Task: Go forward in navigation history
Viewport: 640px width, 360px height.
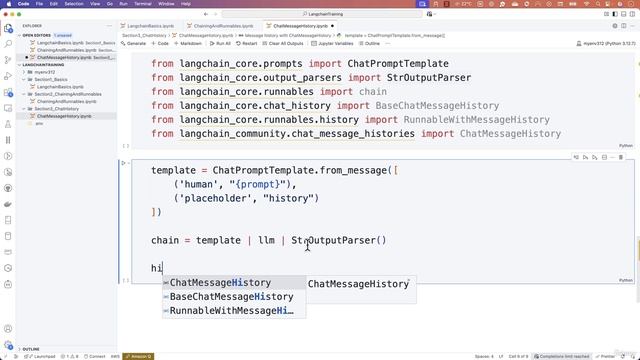Action: point(215,14)
